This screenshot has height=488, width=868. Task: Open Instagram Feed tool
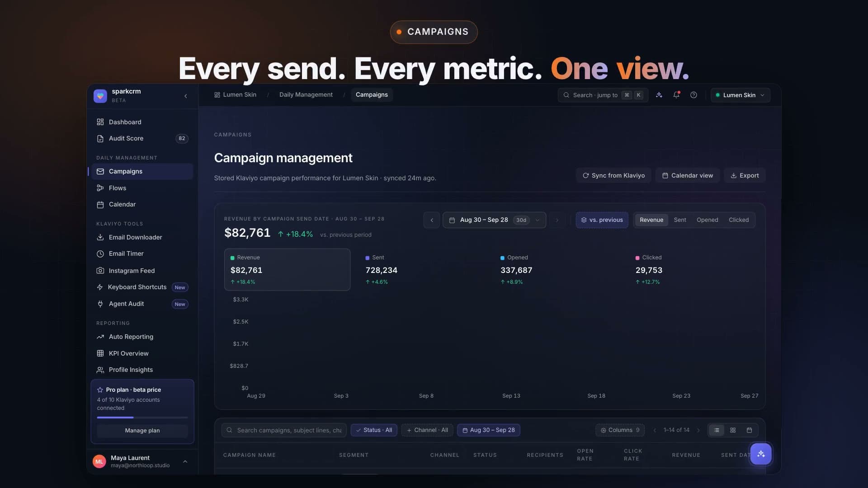(142, 271)
